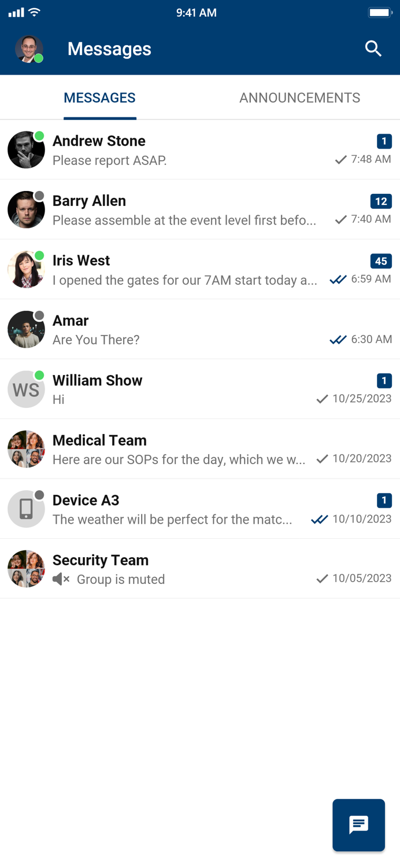
Task: Click the Device A3 phone avatar icon
Action: (x=26, y=509)
